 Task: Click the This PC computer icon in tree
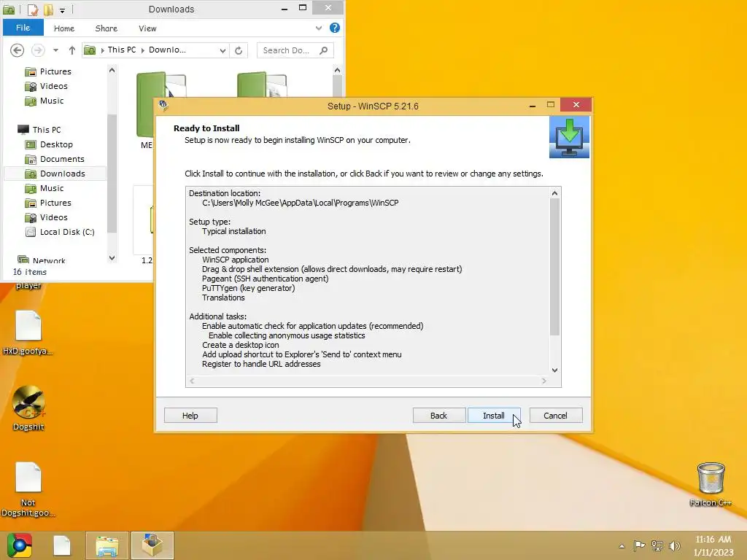(23, 130)
